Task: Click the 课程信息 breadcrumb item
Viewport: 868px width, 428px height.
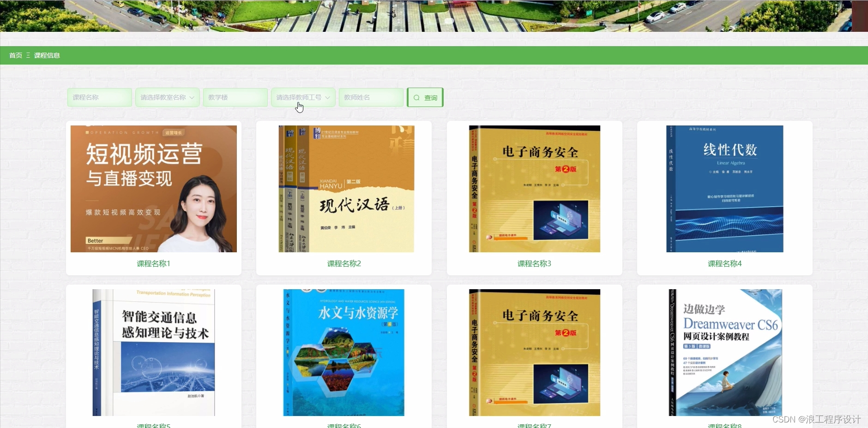Action: pyautogui.click(x=47, y=55)
